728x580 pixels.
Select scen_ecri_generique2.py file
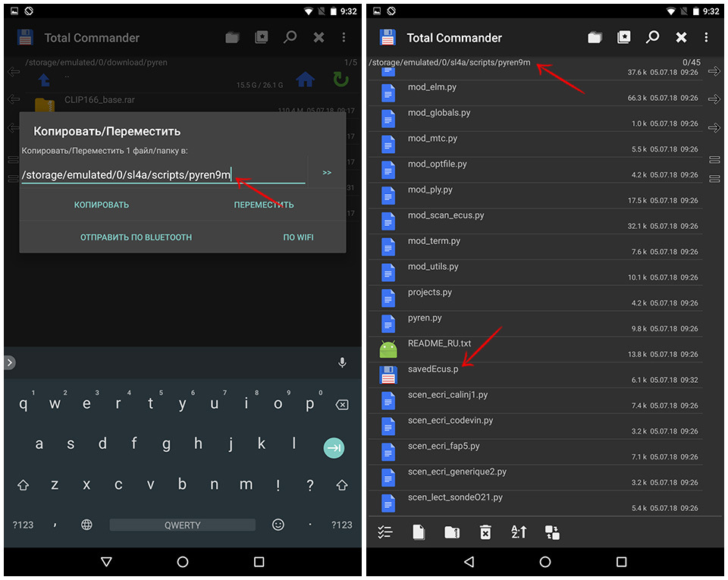pyautogui.click(x=535, y=478)
